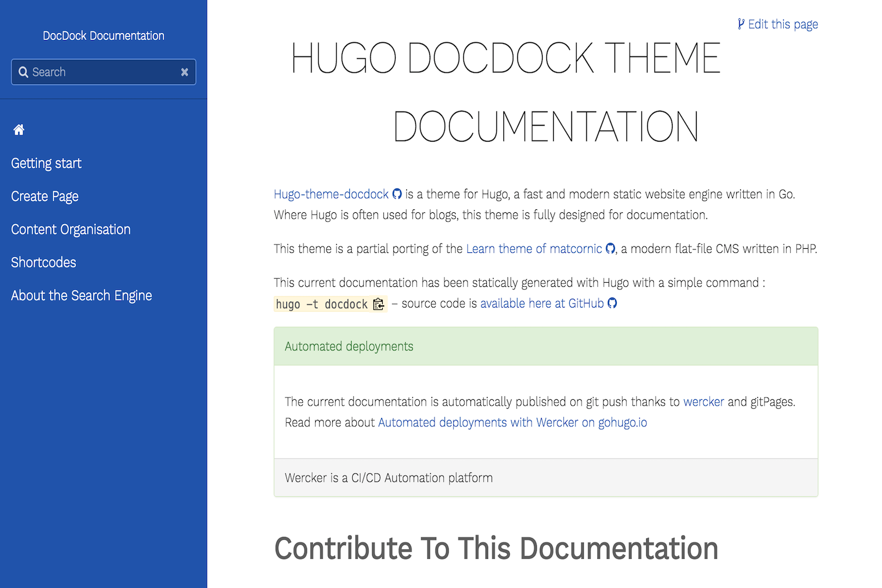Click the home icon in sidebar
882x588 pixels.
(19, 130)
